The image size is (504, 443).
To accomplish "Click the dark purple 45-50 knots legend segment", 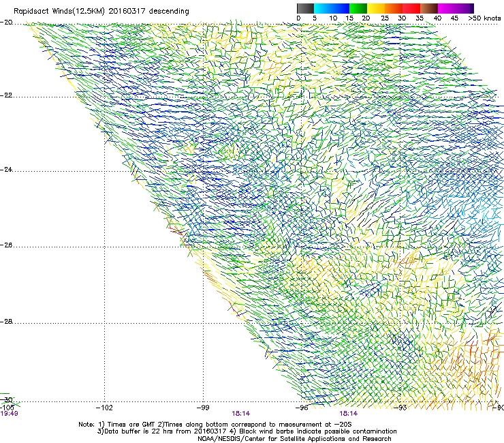I will (x=464, y=8).
